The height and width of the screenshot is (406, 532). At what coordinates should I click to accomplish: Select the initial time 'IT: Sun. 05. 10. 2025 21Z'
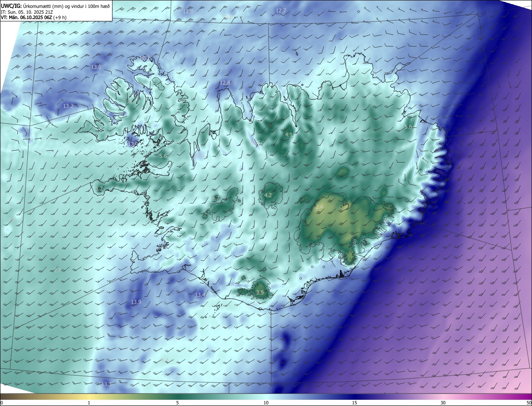(27, 12)
